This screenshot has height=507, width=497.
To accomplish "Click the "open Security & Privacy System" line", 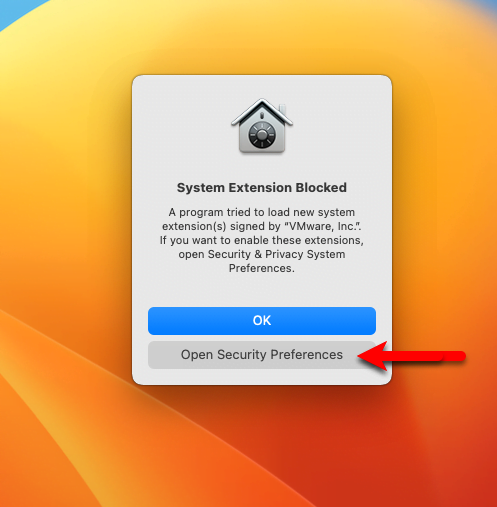I will point(262,254).
